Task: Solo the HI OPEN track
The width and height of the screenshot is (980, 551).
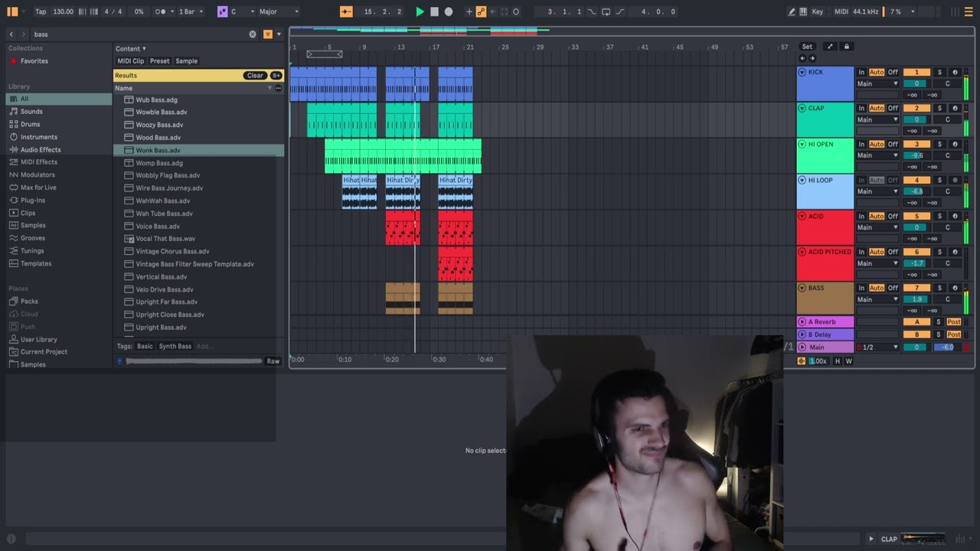Action: point(939,144)
